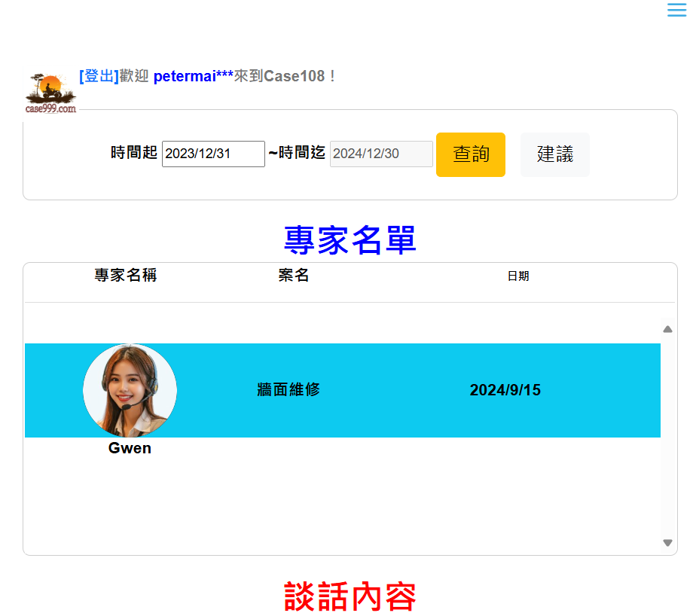Click the 談話內容 heading
Viewport: 693px width, 616px height.
pyautogui.click(x=350, y=596)
